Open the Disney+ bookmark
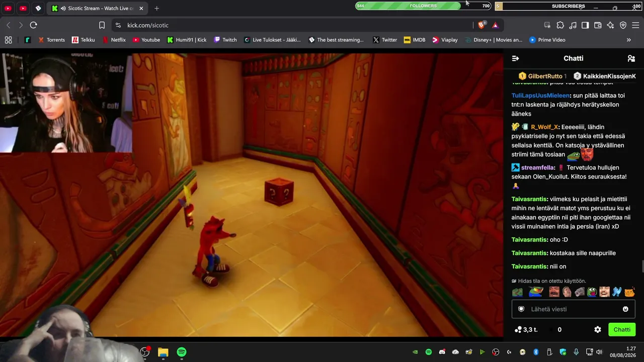 point(493,40)
